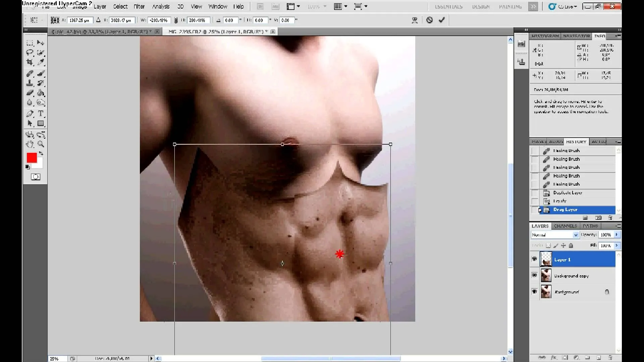
Task: Click the red foreground color swatch
Action: pyautogui.click(x=32, y=158)
